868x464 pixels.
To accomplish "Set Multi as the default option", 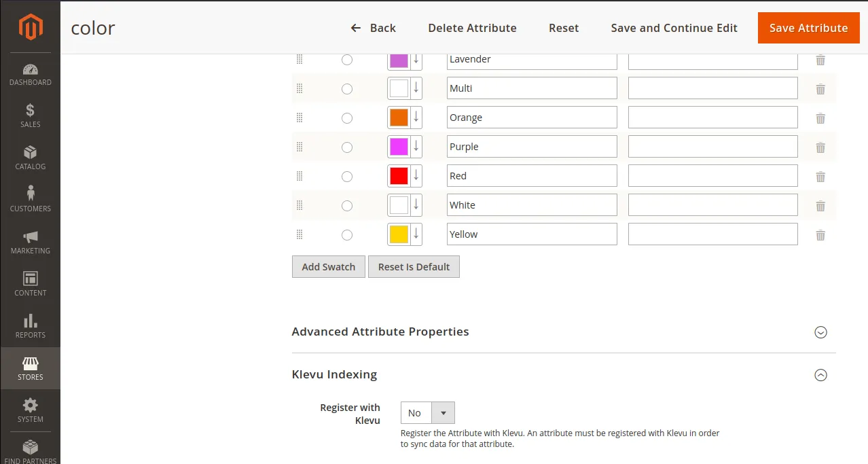I will tap(347, 89).
